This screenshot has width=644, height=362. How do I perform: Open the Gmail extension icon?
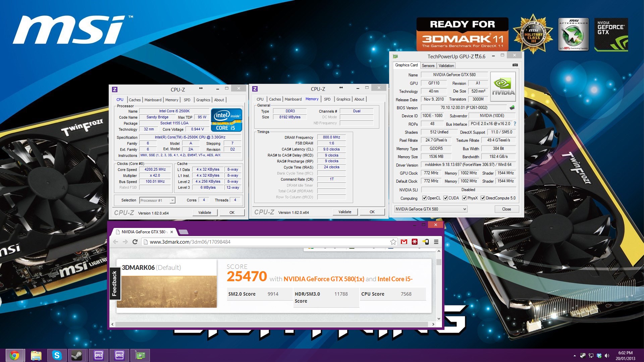[404, 242]
